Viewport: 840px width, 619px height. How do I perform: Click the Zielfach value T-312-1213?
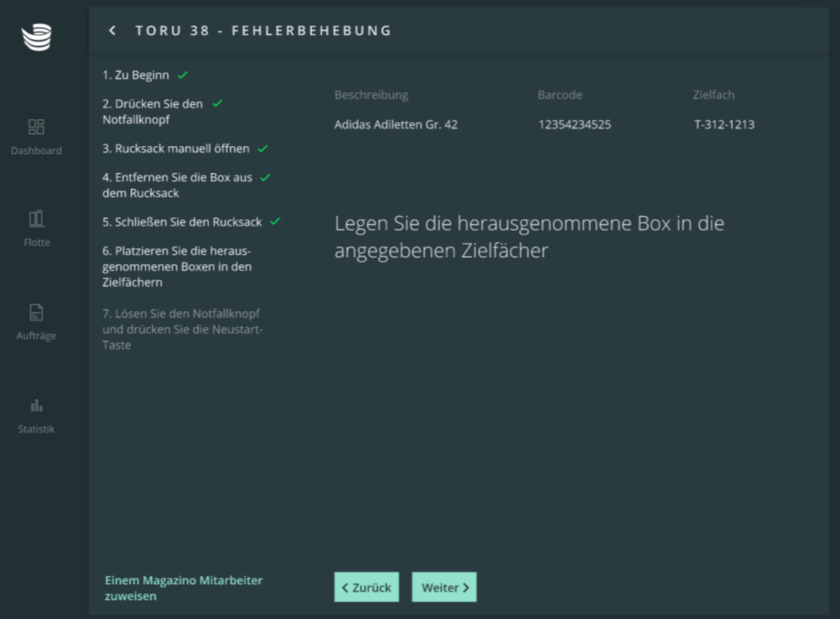(724, 125)
